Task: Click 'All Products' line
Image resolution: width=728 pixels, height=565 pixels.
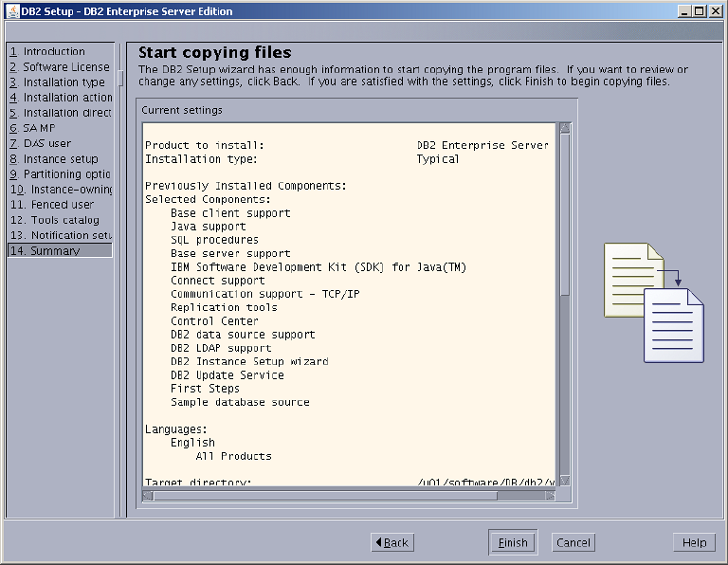Action: [233, 456]
